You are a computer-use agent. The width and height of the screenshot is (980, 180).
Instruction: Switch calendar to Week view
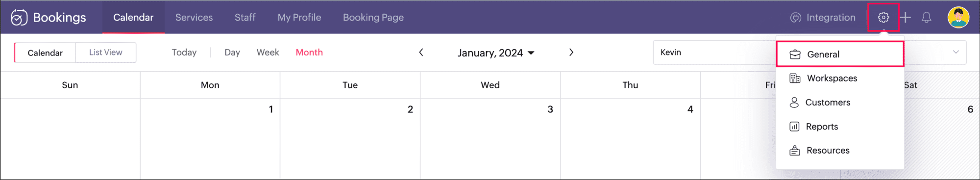click(x=268, y=52)
